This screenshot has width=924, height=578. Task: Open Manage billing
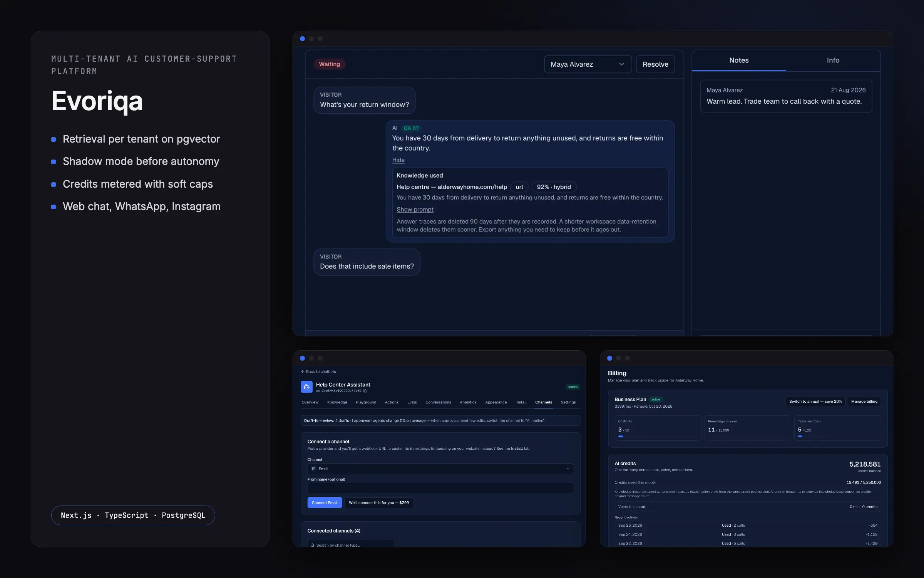coord(864,402)
